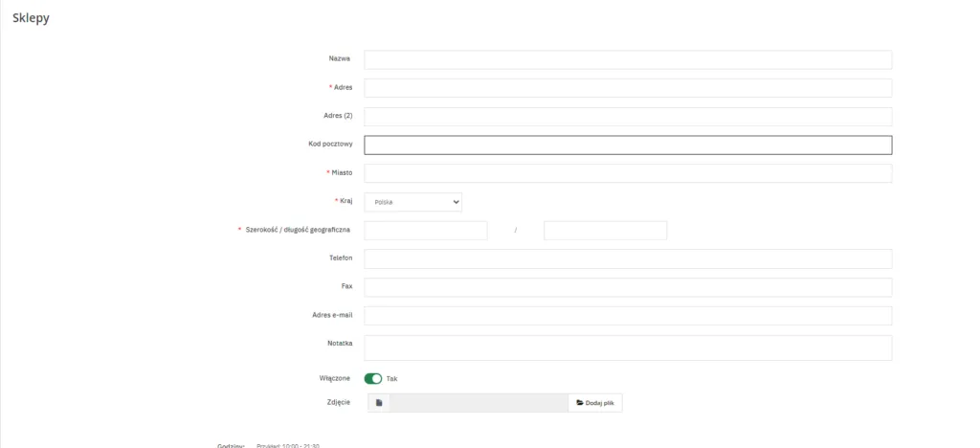Click the longitude field after the slash
The image size is (980, 448).
tap(605, 231)
